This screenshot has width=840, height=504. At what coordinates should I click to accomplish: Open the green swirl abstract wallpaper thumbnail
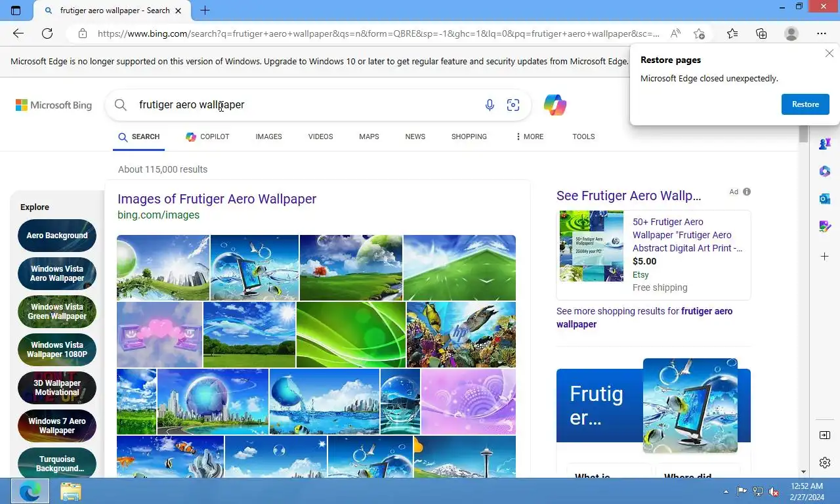pos(351,335)
